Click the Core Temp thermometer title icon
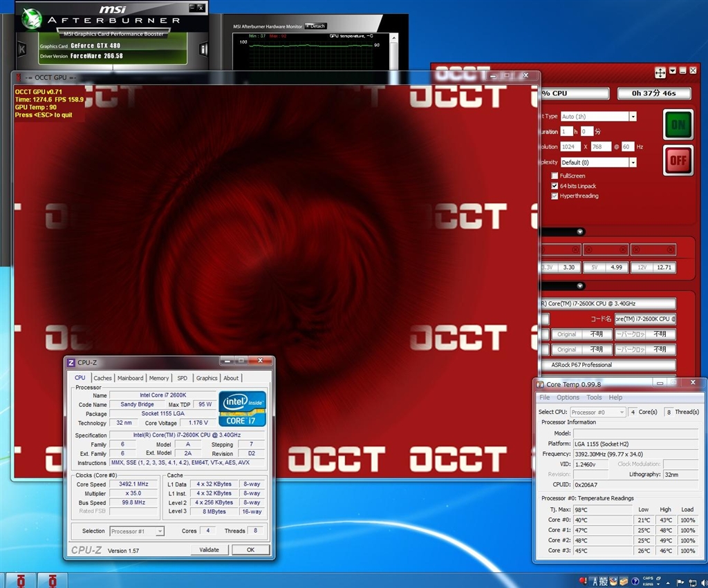 point(540,384)
